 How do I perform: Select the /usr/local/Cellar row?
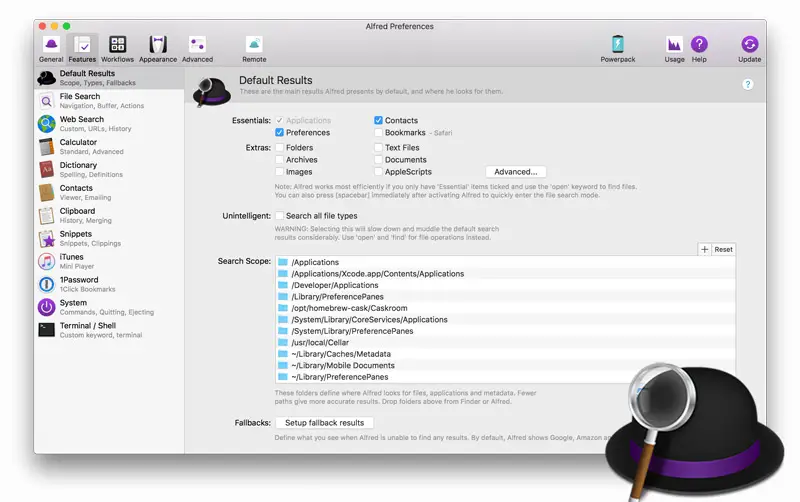tap(505, 343)
